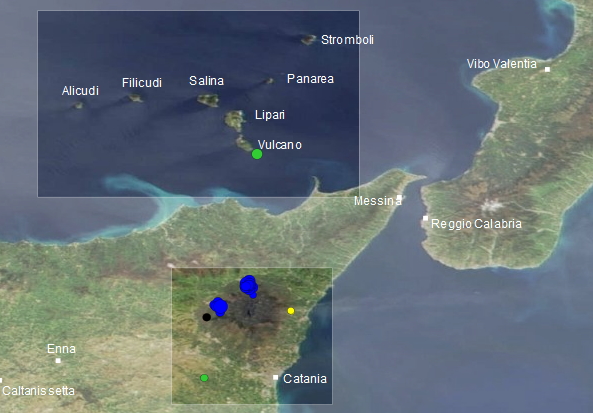Click the Filicudi island label
Screen dimensions: 593x413
tap(142, 83)
